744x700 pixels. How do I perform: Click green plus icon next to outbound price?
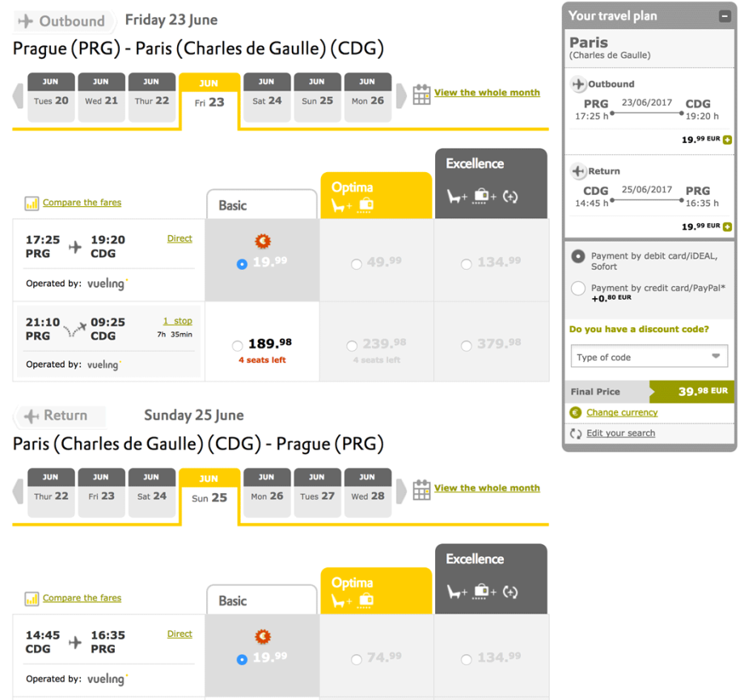tap(728, 140)
